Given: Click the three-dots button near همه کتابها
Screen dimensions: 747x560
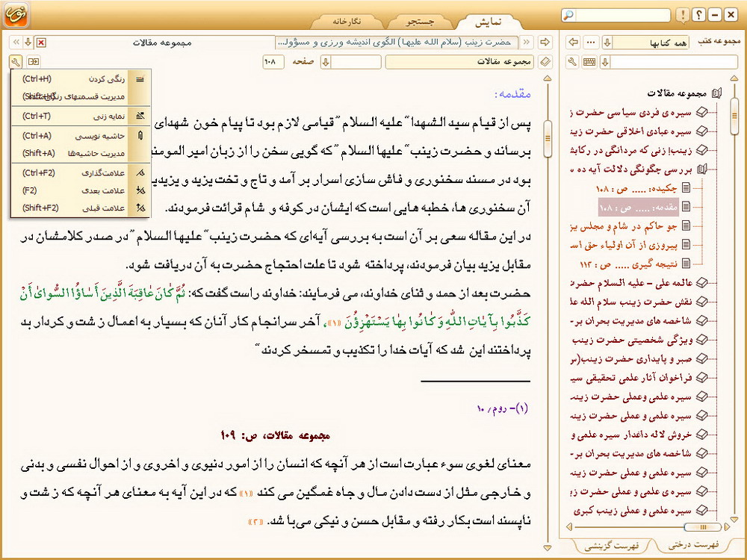Looking at the screenshot, I should click(x=591, y=42).
